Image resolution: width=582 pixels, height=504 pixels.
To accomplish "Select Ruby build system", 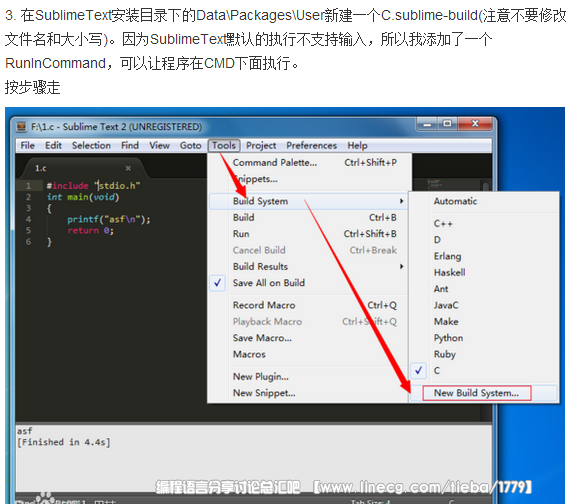I will pyautogui.click(x=484, y=354).
